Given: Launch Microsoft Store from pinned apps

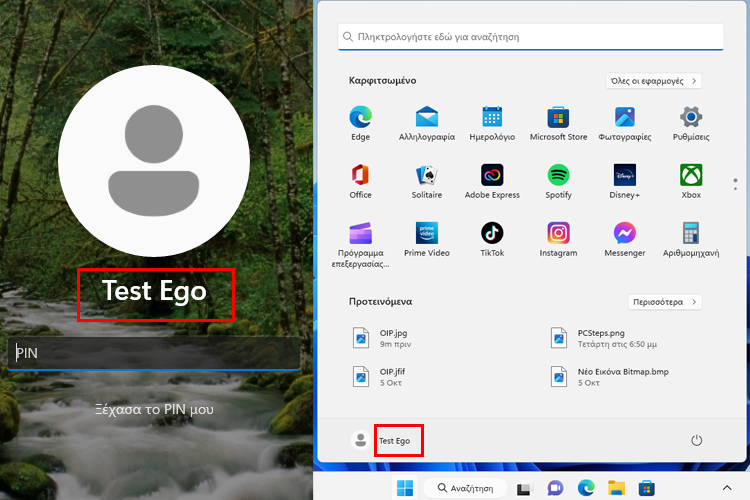Looking at the screenshot, I should pos(558,123).
